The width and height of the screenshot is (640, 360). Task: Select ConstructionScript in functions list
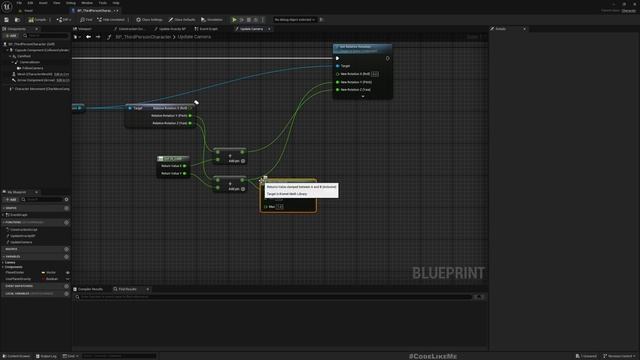(x=23, y=230)
